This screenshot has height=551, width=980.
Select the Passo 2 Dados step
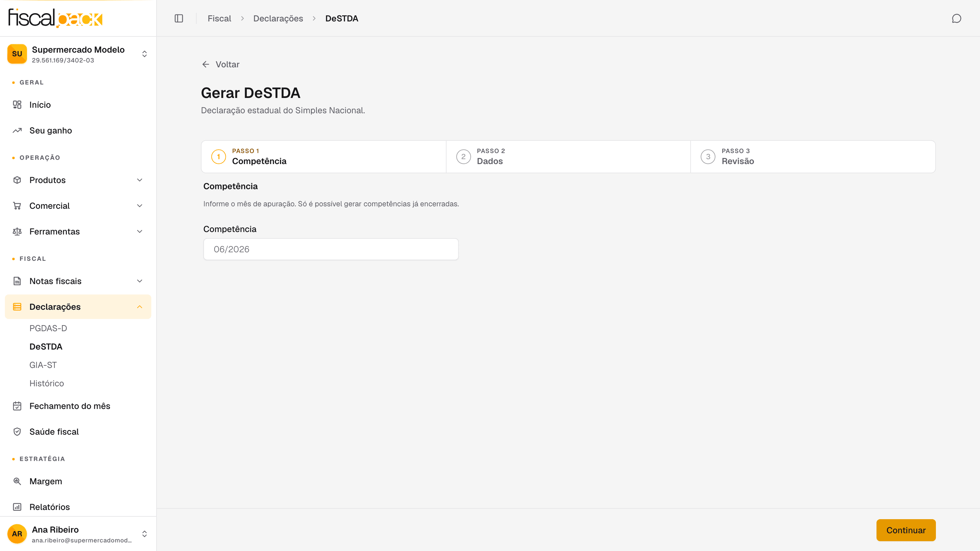pyautogui.click(x=568, y=157)
